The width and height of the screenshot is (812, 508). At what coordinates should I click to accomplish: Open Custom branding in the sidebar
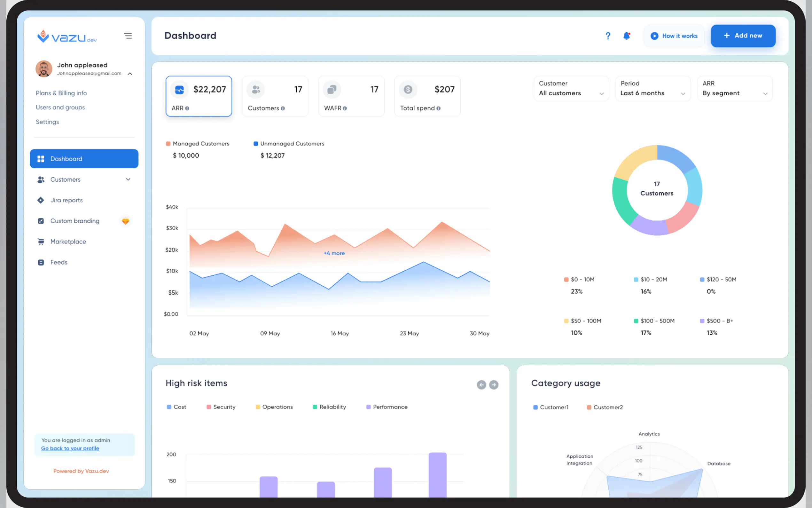84,221
